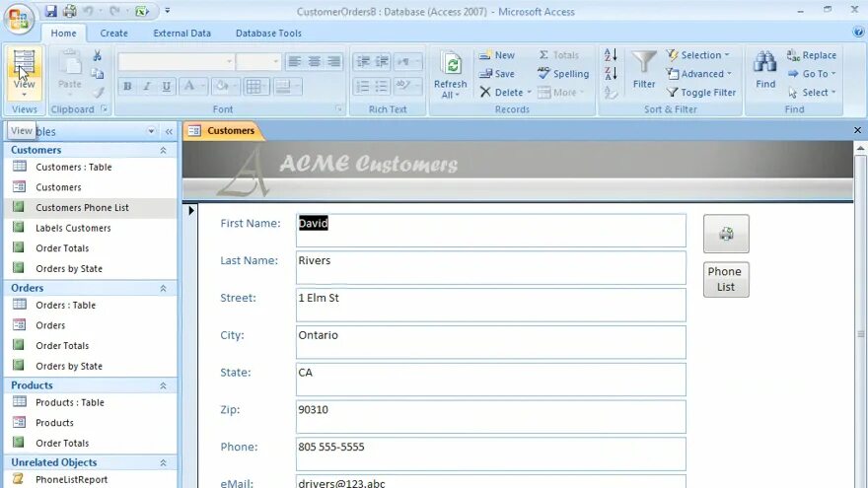Select the Home ribbon tab

(64, 34)
